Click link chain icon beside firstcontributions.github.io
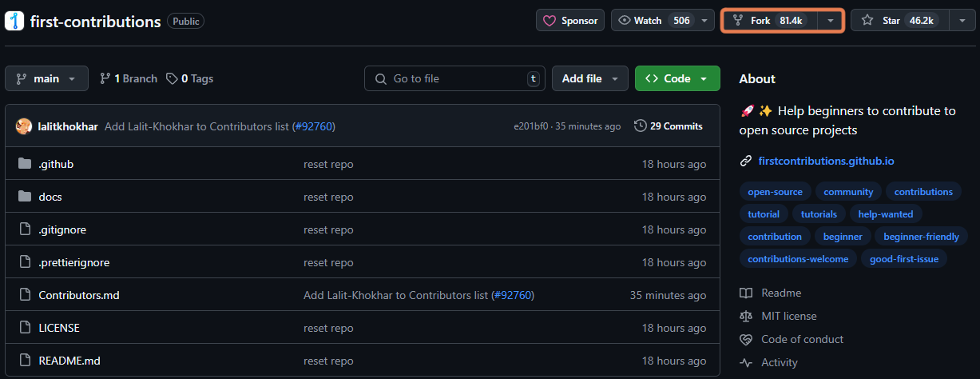Image resolution: width=980 pixels, height=379 pixels. [746, 161]
